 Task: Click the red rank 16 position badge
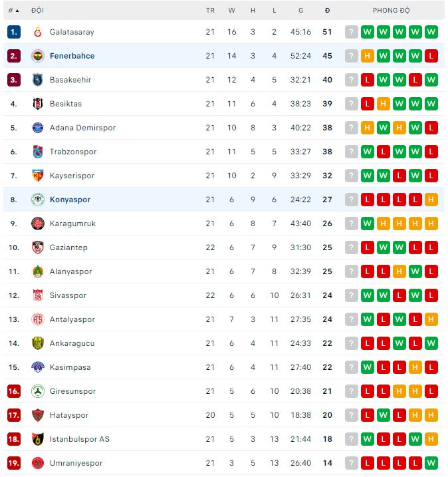click(14, 391)
